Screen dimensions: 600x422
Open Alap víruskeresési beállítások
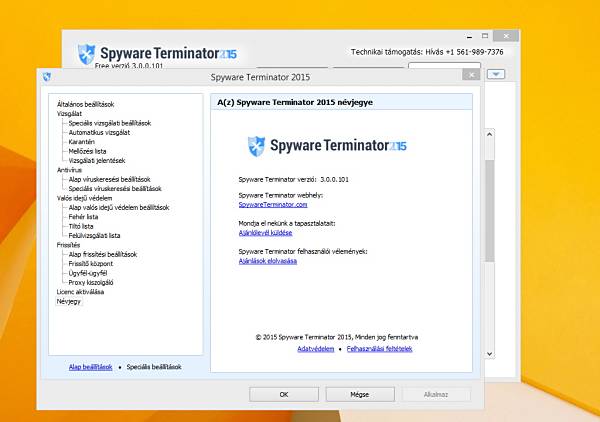(109, 179)
